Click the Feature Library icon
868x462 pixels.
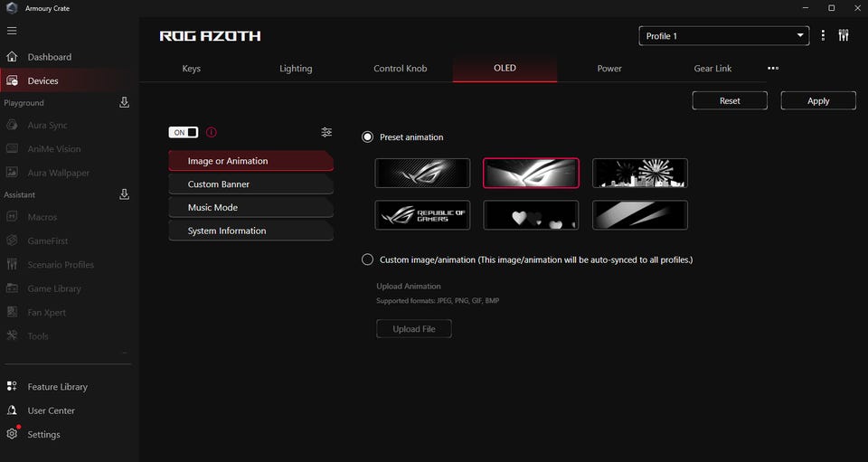(x=12, y=386)
